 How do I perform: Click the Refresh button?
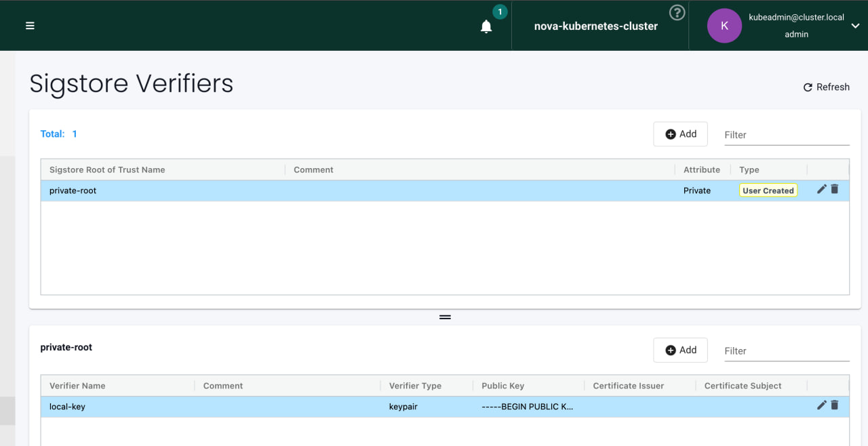pyautogui.click(x=826, y=87)
